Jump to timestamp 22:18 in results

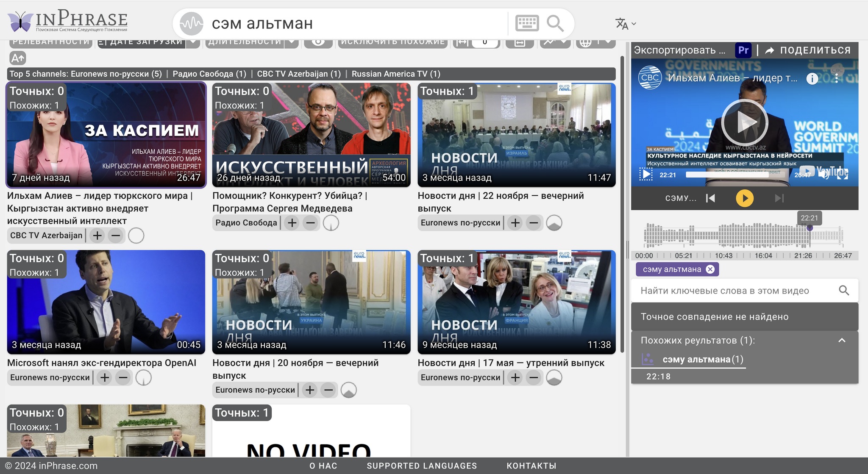coord(658,377)
